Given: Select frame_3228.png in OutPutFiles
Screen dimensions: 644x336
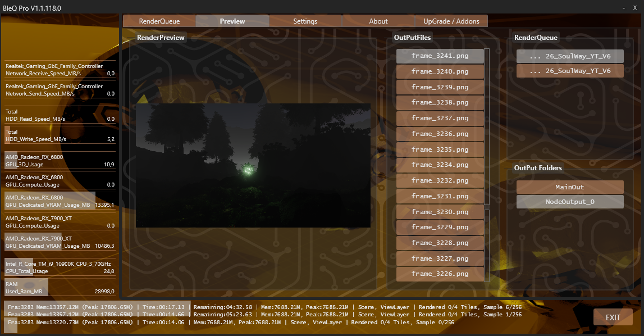Looking at the screenshot, I should click(x=440, y=243).
